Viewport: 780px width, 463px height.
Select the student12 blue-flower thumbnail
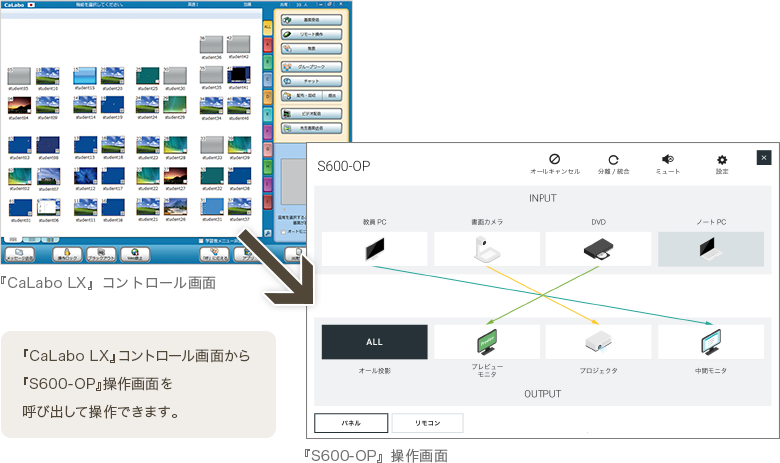[86, 177]
